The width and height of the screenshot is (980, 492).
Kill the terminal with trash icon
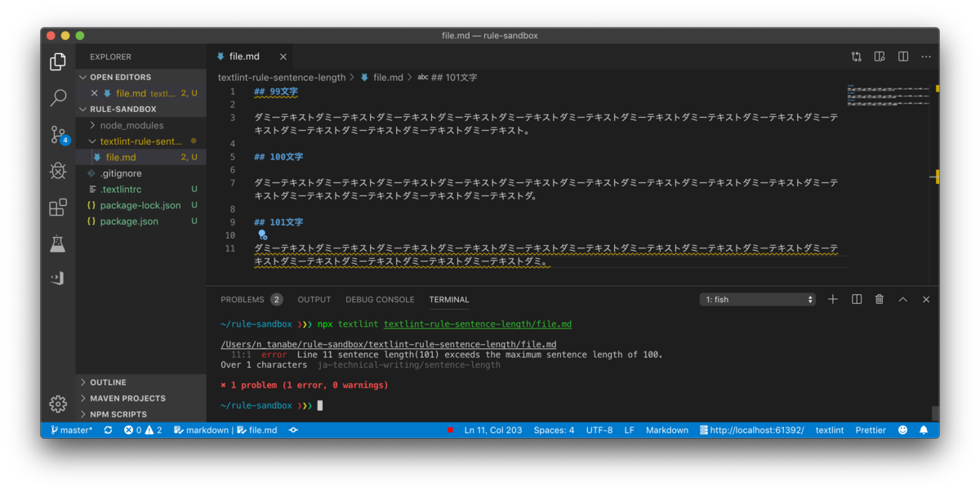coord(880,299)
